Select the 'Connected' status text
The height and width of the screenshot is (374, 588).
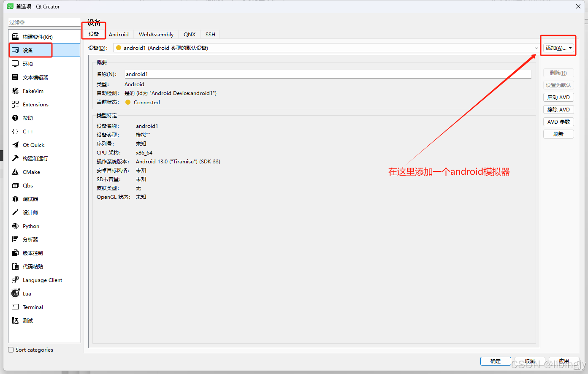pos(147,102)
